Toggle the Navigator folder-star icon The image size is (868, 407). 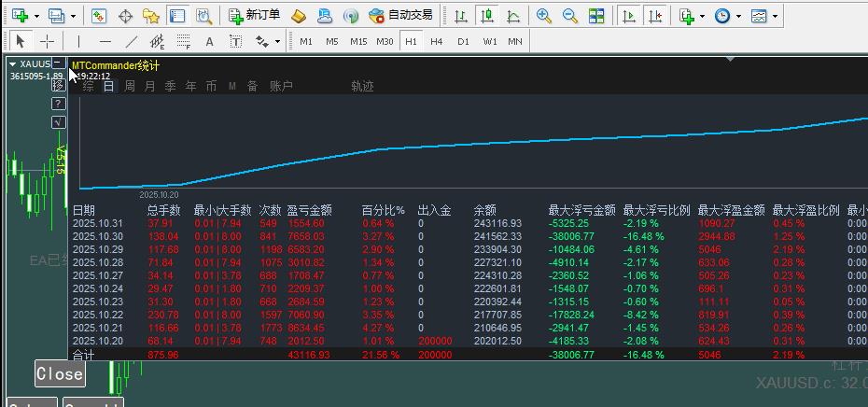(x=151, y=16)
